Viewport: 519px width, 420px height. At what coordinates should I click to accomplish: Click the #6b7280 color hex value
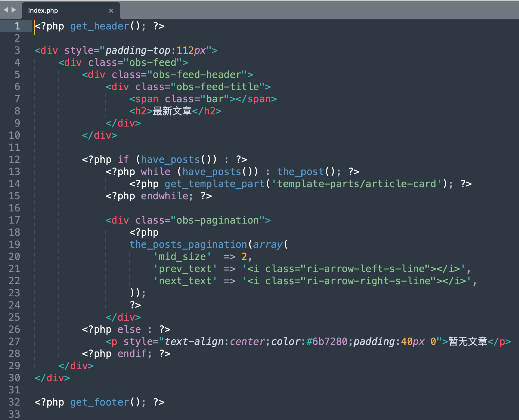pyautogui.click(x=327, y=342)
